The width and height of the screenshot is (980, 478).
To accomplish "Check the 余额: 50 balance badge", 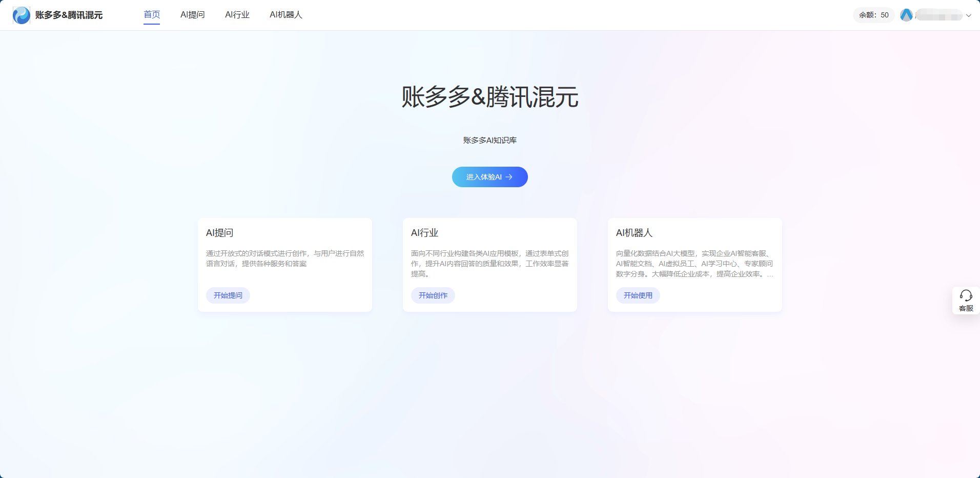I will 873,15.
